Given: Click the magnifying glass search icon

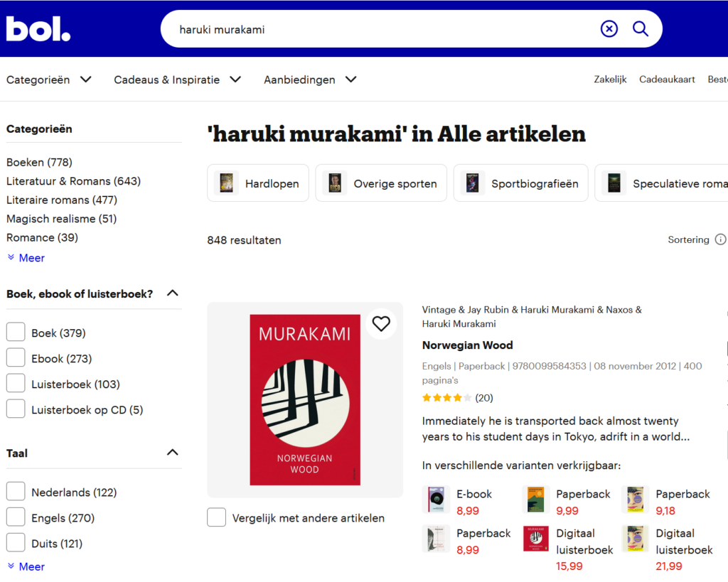Looking at the screenshot, I should pyautogui.click(x=641, y=29).
